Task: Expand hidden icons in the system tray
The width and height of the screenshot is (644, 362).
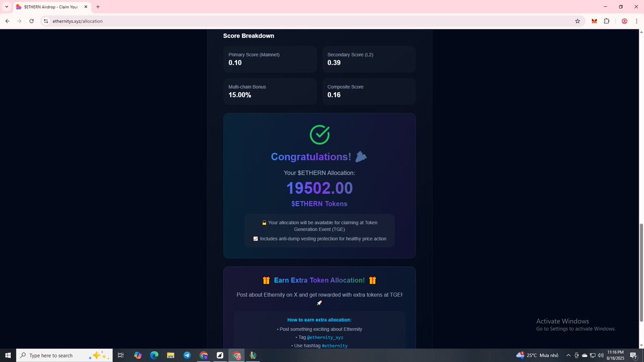Action: point(568,355)
